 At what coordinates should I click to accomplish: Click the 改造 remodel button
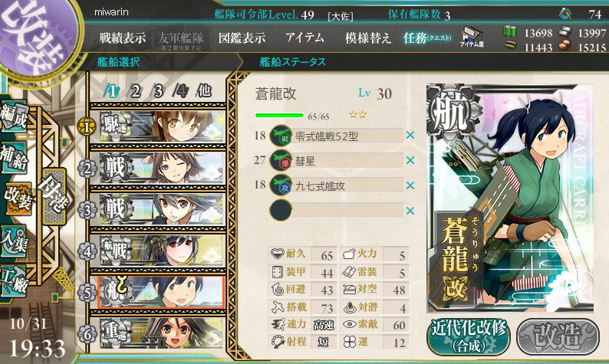pyautogui.click(x=558, y=336)
